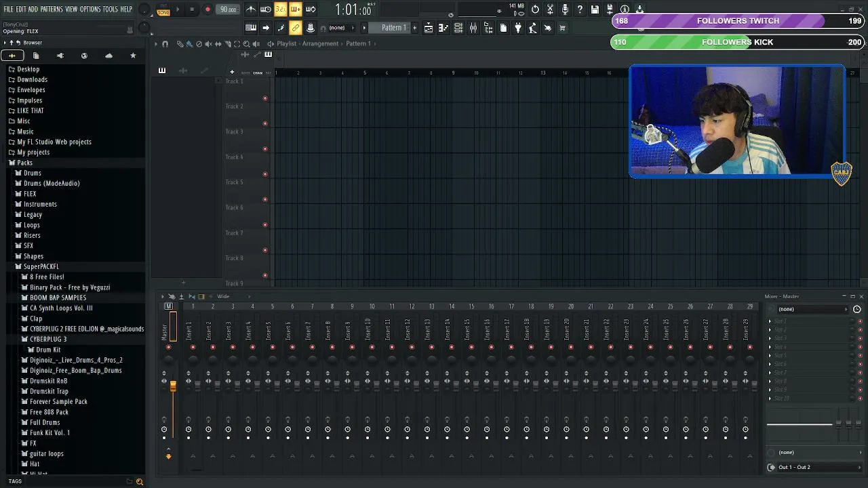Click the stop button
868x488 pixels.
pos(193,9)
